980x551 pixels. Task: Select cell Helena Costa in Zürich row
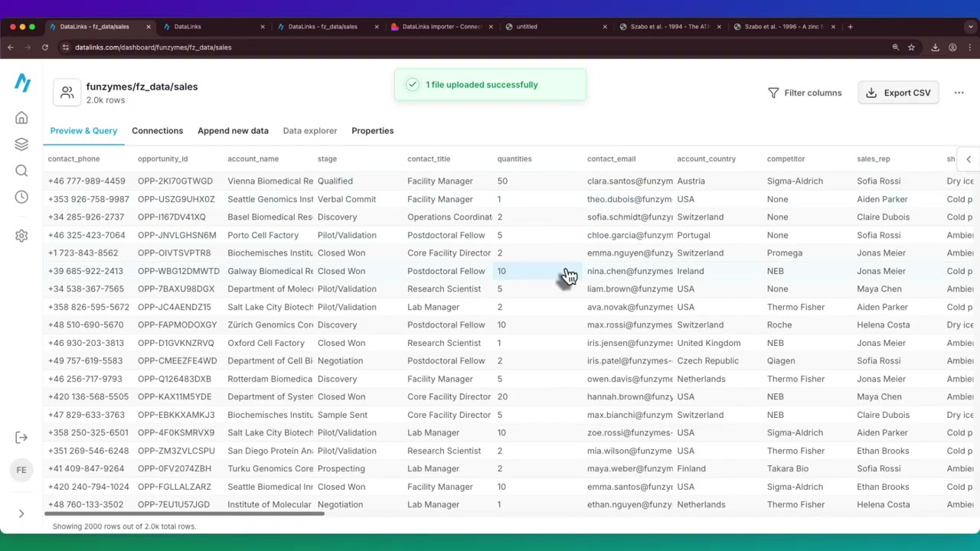click(884, 324)
